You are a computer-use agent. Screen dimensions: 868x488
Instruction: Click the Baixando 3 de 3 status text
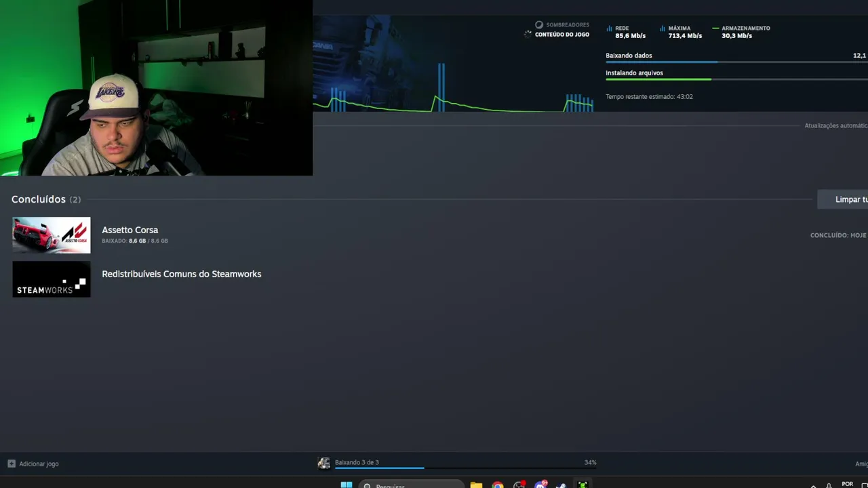pos(357,462)
